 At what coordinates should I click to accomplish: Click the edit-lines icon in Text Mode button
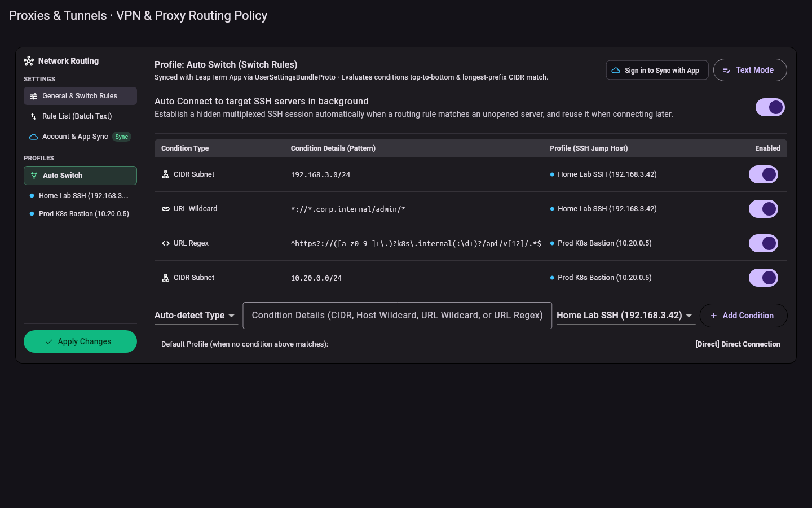(x=727, y=71)
